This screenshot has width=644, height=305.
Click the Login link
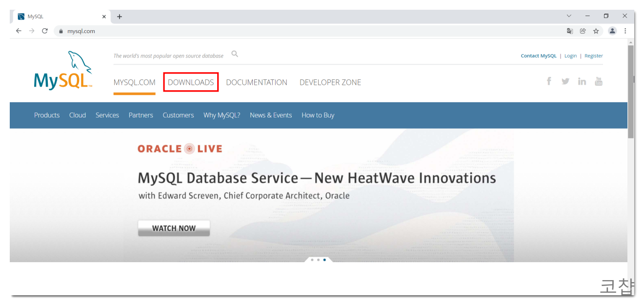point(570,56)
